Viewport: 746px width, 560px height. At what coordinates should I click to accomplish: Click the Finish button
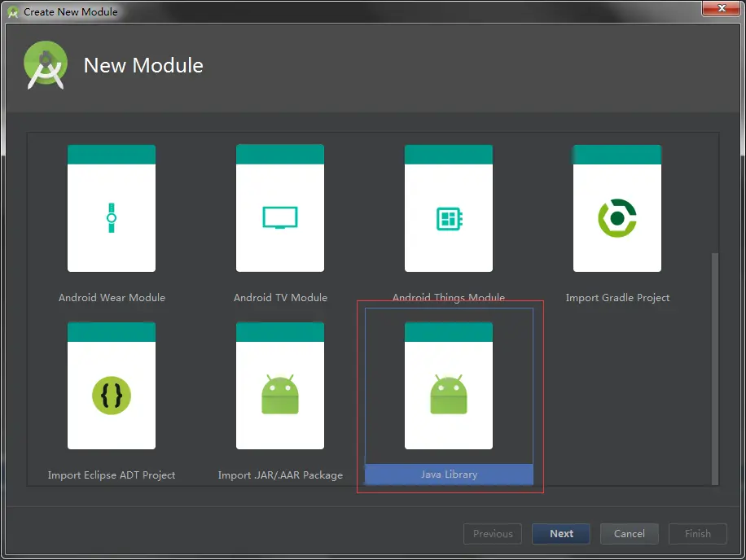pyautogui.click(x=697, y=534)
